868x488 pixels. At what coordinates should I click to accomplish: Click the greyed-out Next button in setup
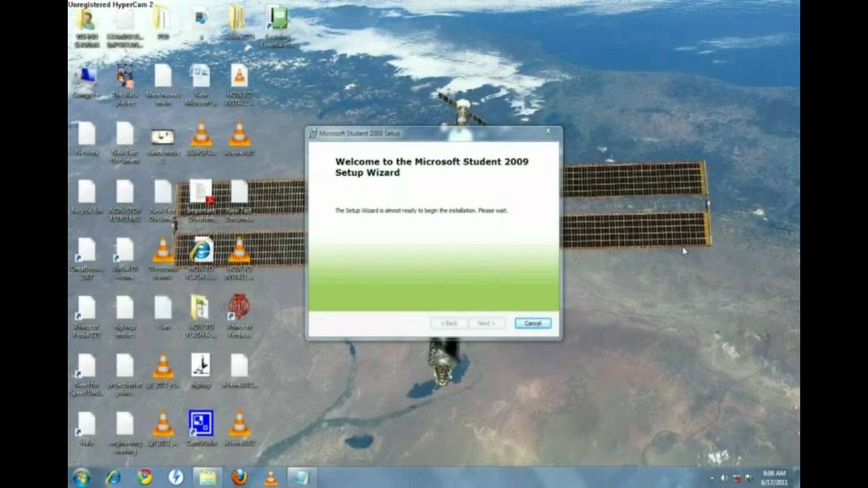coord(486,323)
